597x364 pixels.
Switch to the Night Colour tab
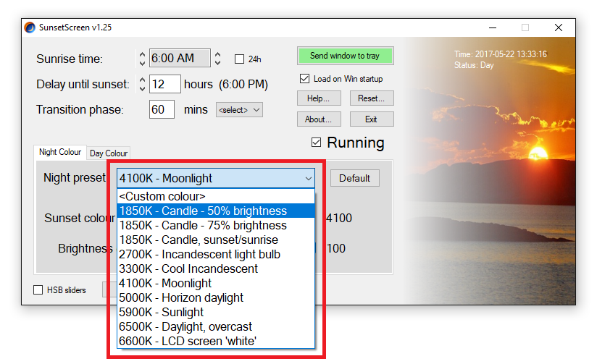tap(60, 152)
